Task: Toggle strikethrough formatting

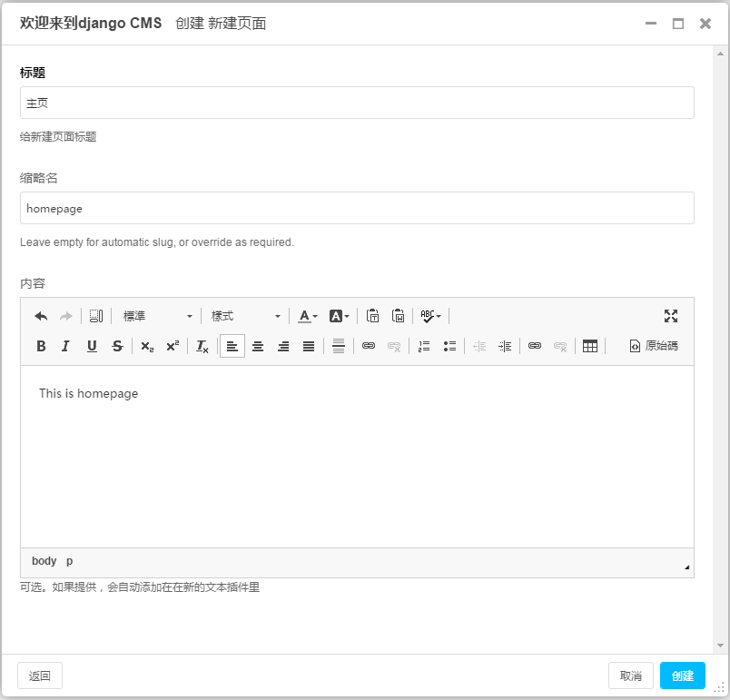Action: coord(117,346)
